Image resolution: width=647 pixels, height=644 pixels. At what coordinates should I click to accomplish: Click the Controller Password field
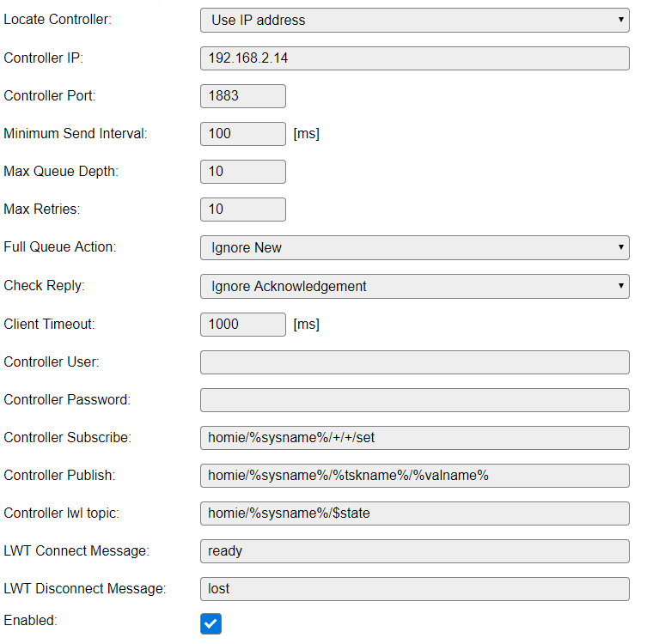[x=415, y=400]
